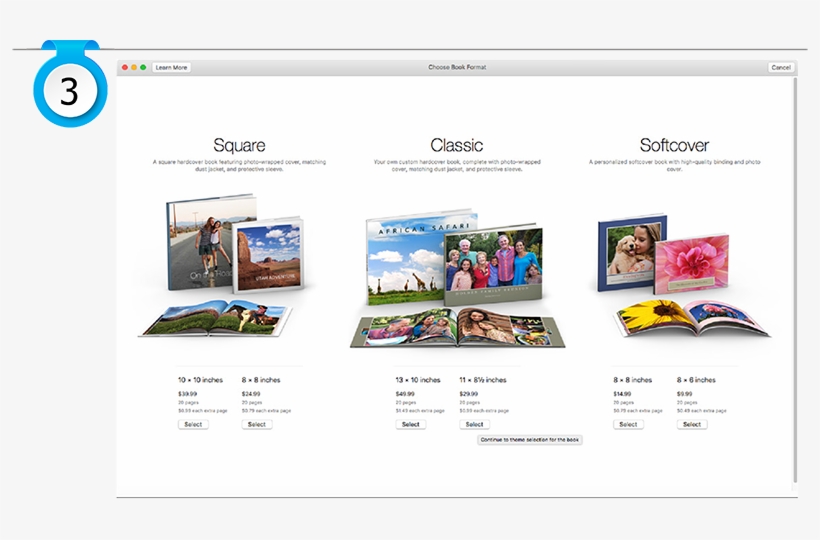Pick the 11 × 8½ inches Classic book
This screenshot has width=820, height=540.
coord(474,424)
